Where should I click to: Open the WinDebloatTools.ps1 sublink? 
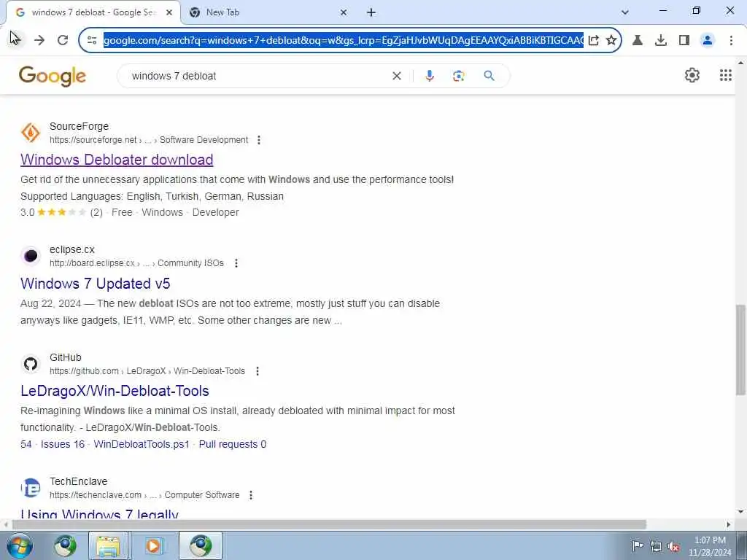coord(142,444)
